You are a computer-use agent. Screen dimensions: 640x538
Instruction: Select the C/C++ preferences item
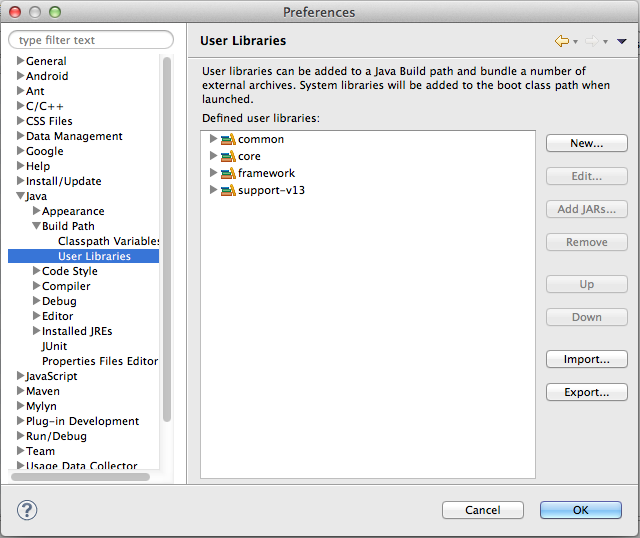point(45,106)
